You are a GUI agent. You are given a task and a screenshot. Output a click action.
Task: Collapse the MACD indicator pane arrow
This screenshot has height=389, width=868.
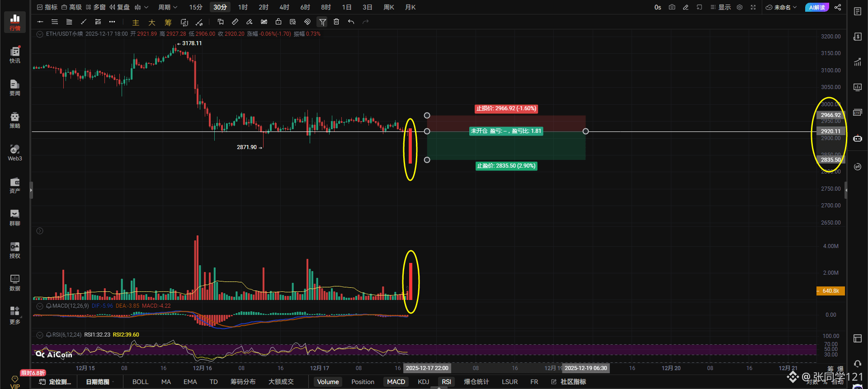tap(40, 306)
